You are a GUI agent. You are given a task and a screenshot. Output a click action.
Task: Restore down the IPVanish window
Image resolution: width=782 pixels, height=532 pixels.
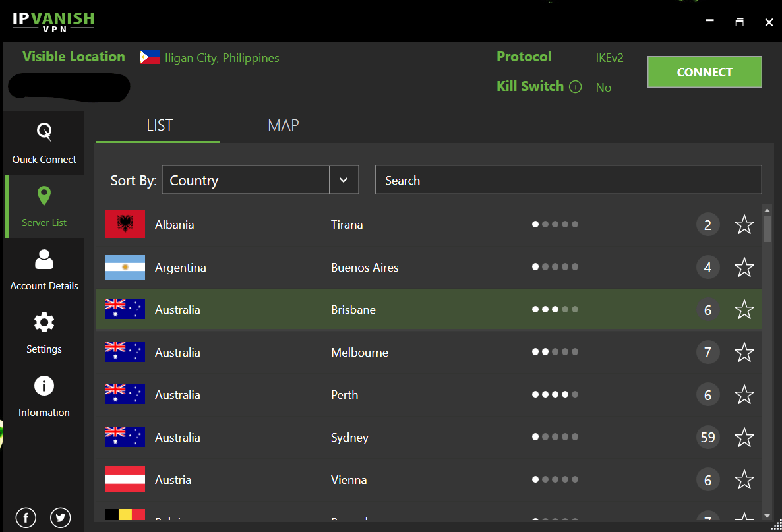pos(740,22)
